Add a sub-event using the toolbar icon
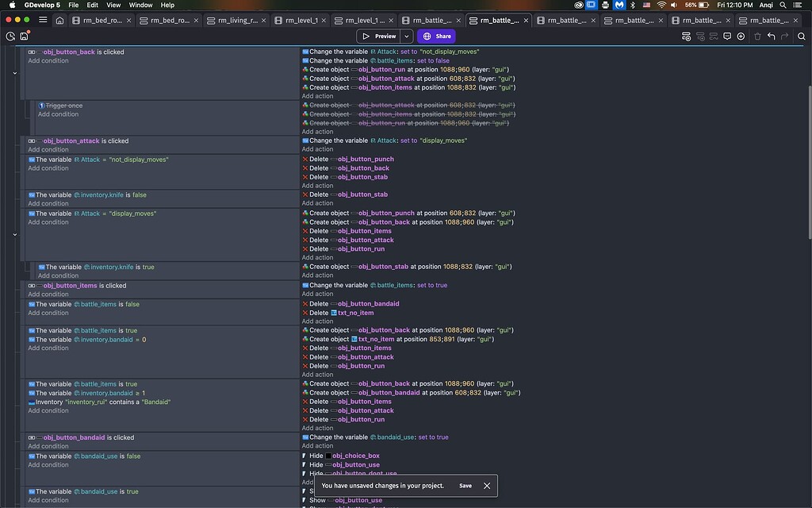Screen dimensions: 812x508 (x=701, y=37)
